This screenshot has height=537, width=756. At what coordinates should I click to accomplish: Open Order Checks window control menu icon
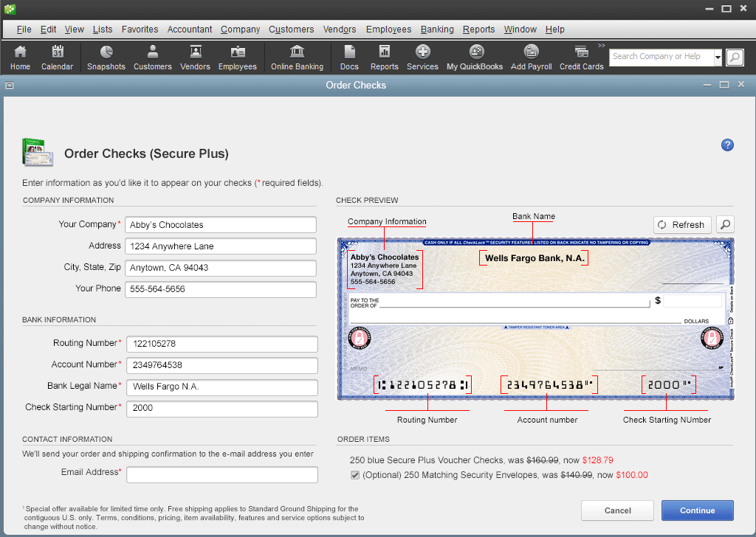[x=9, y=86]
